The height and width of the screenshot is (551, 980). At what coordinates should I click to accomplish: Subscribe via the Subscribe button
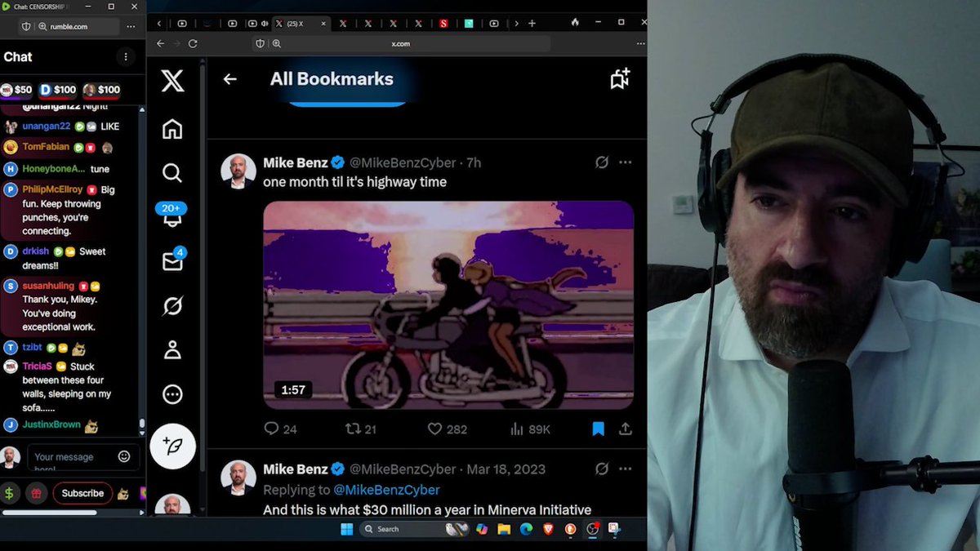(x=82, y=493)
